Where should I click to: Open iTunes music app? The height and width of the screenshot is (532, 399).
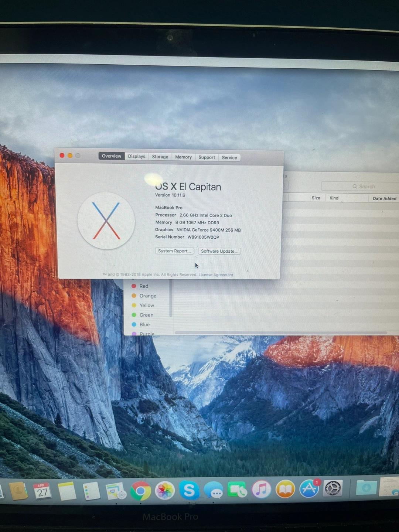[x=261, y=490]
